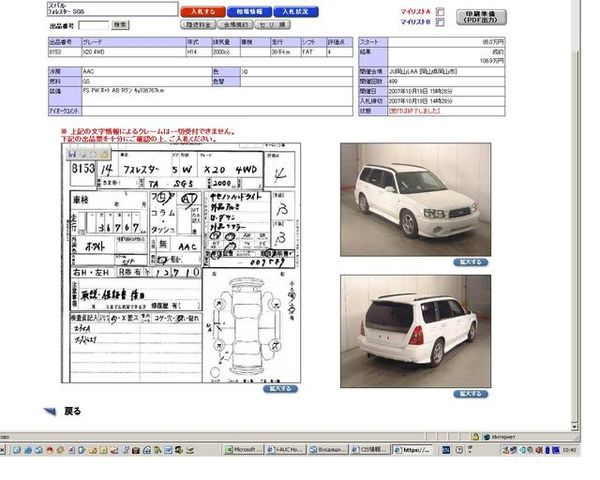The image size is (600, 480).
Task: Switch to the Входящи... taskbar window
Action: click(x=328, y=450)
